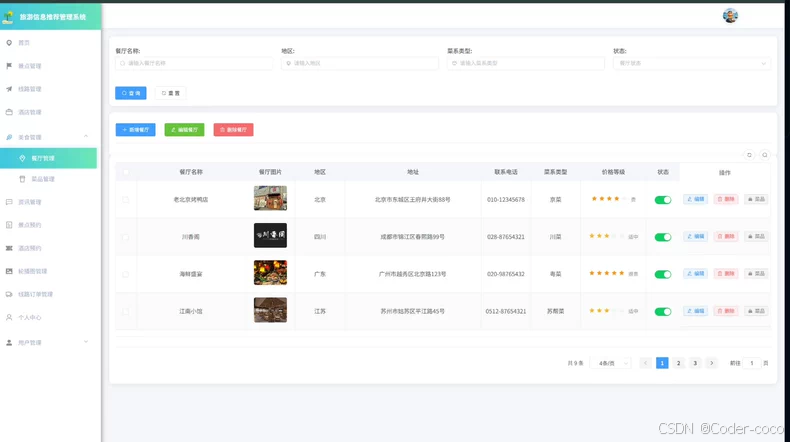Go to pagination page 2
Viewport: 790px width, 442px height.
pos(679,363)
